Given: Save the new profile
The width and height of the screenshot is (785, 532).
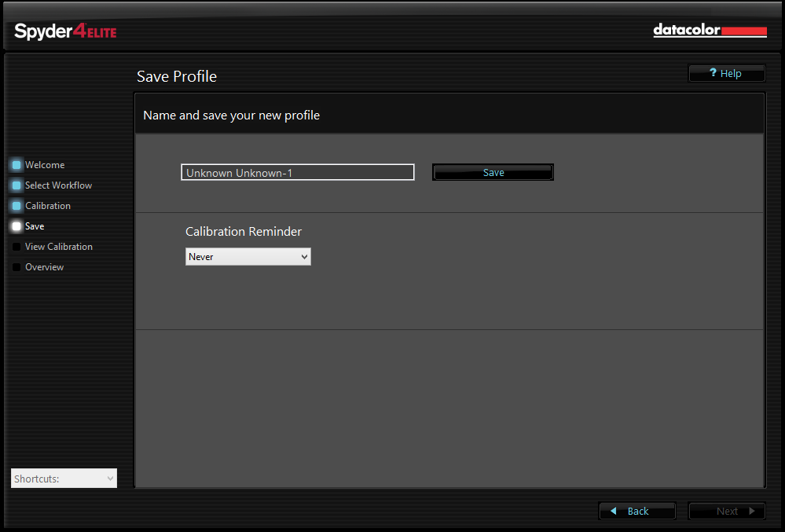Looking at the screenshot, I should [493, 172].
